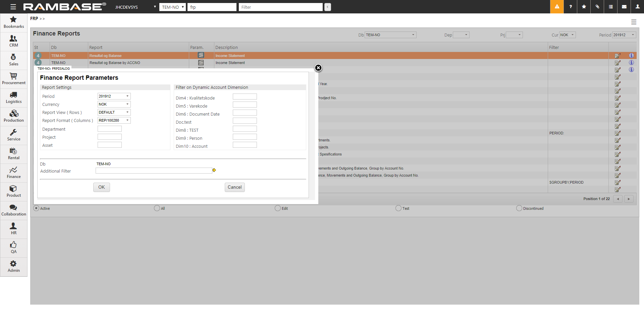This screenshot has height=314, width=644.
Task: Select the Test radio button
Action: (398, 208)
